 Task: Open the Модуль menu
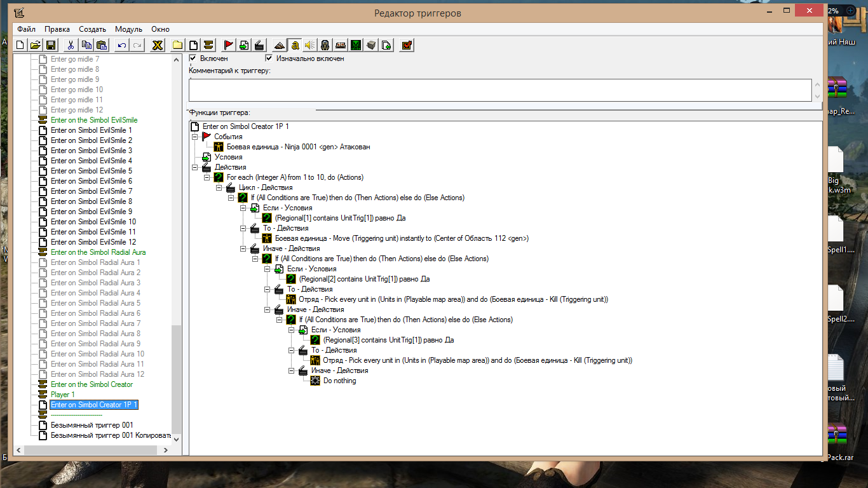(128, 29)
